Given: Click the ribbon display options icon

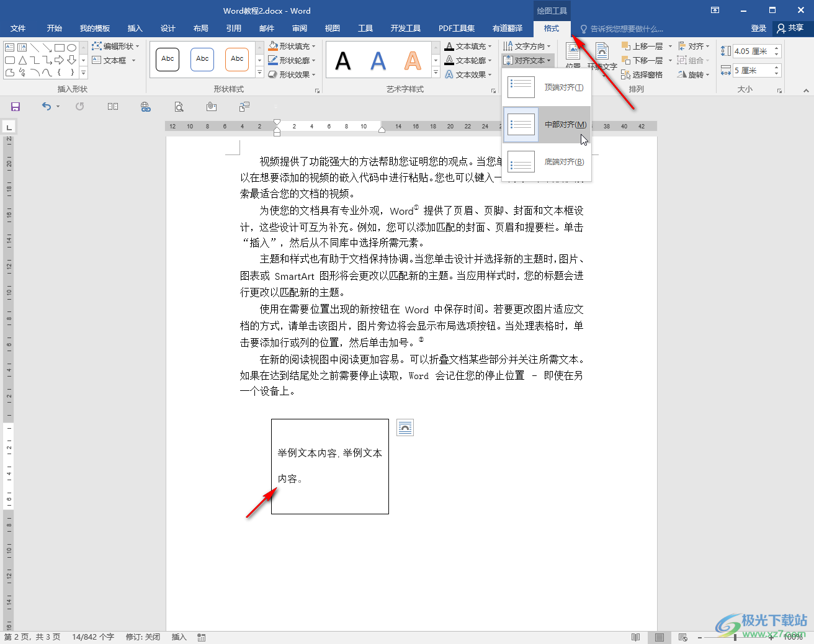Looking at the screenshot, I should tap(715, 10).
